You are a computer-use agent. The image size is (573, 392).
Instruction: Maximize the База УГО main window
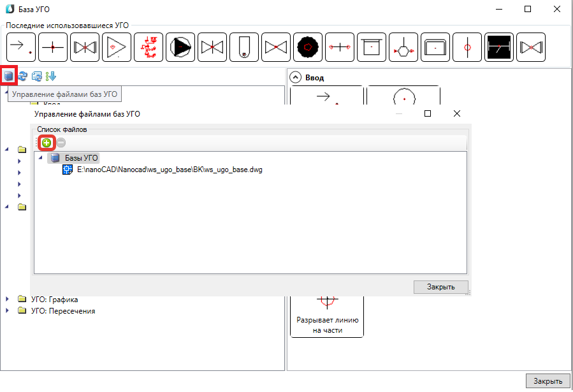[528, 9]
